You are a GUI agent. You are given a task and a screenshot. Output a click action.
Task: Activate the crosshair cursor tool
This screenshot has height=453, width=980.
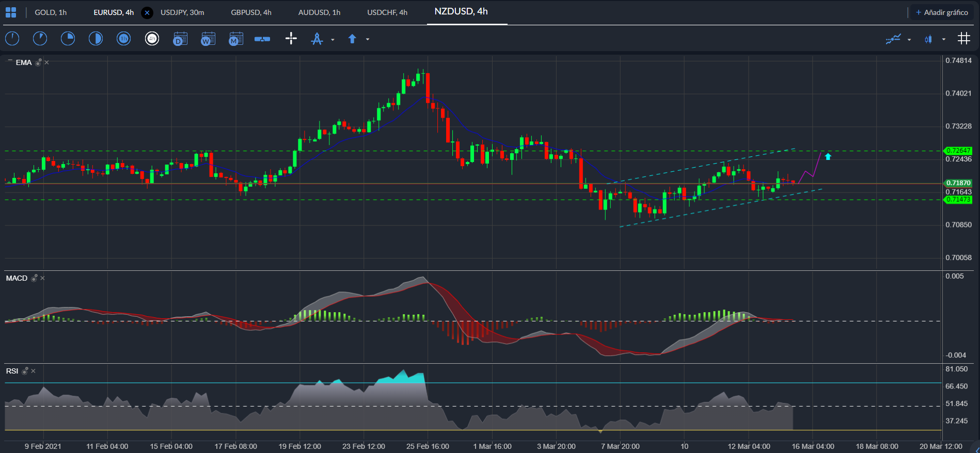pyautogui.click(x=291, y=38)
